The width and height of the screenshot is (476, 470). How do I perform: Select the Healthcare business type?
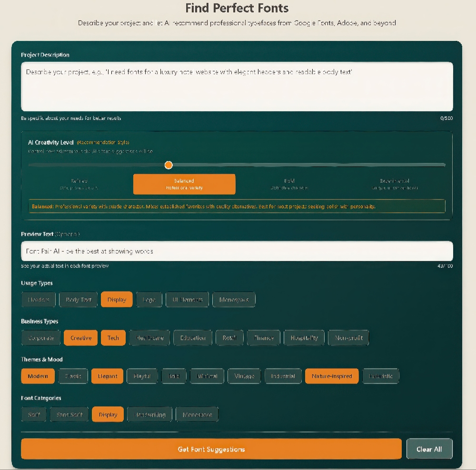point(149,338)
